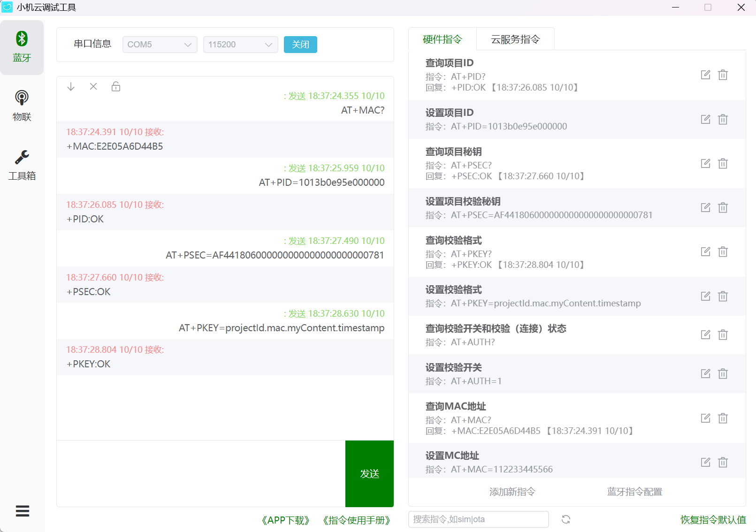This screenshot has height=532, width=756.
Task: Edit the 查询项目ID command
Action: [x=705, y=75]
